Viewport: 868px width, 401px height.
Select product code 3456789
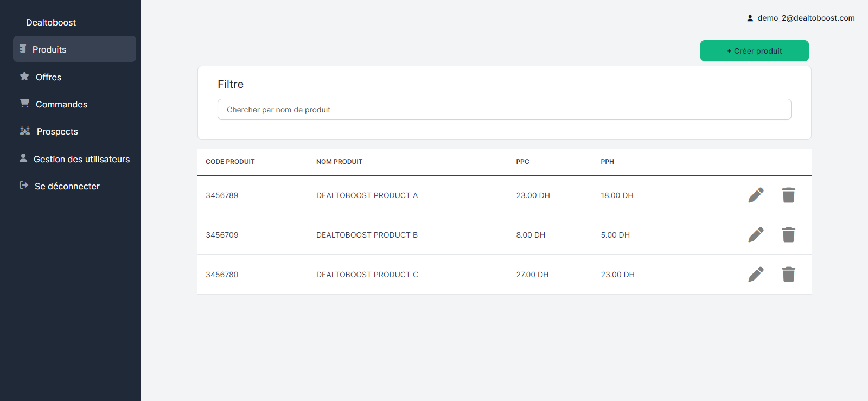(x=222, y=195)
